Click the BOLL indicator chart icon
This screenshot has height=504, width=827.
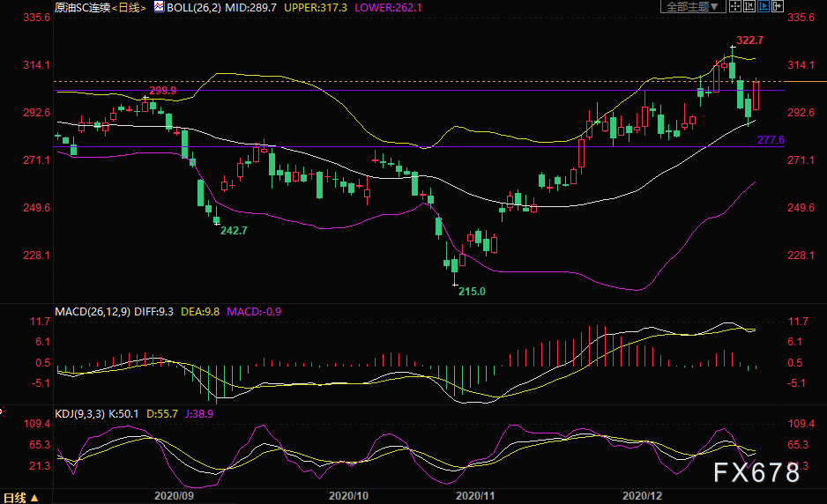pyautogui.click(x=158, y=6)
